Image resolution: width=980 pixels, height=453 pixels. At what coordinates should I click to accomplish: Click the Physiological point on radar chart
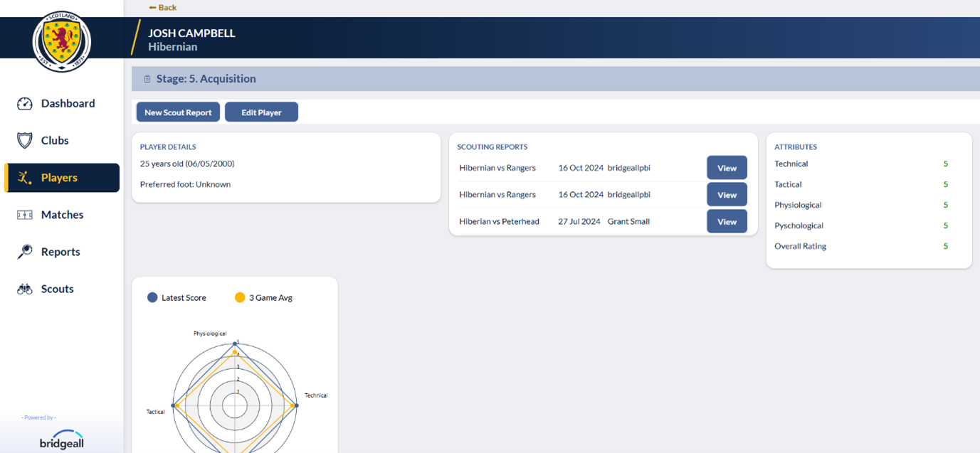coord(235,345)
